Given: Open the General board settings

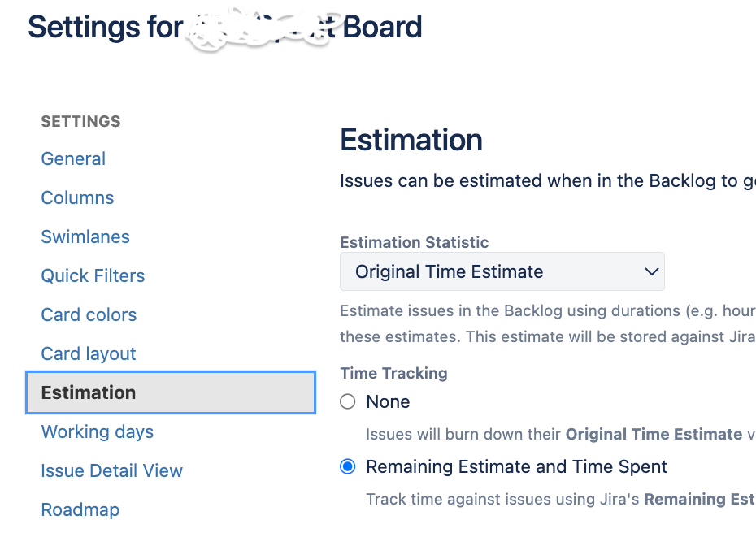Looking at the screenshot, I should (x=73, y=158).
